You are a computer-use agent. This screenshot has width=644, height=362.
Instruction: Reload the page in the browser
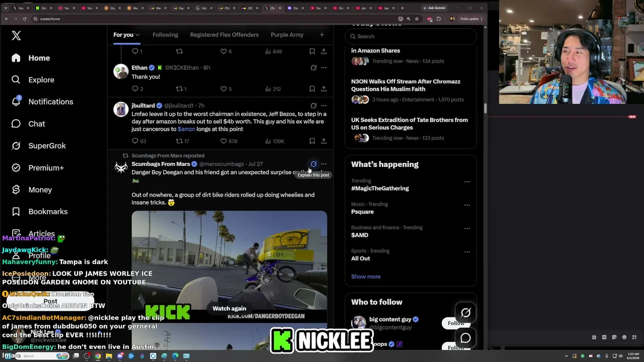coord(24,19)
